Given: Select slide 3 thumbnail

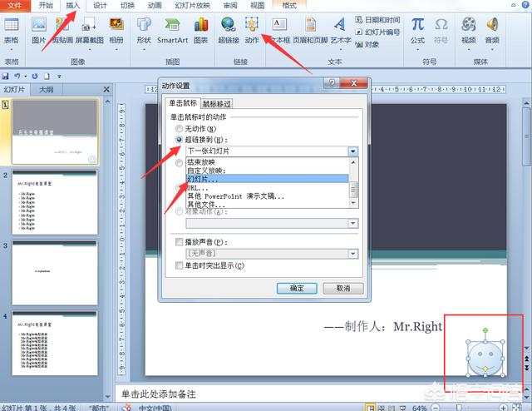Looking at the screenshot, I should click(55, 273).
